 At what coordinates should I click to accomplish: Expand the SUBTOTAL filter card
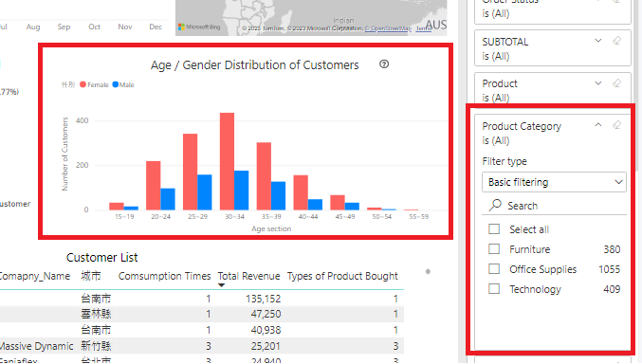coord(598,41)
